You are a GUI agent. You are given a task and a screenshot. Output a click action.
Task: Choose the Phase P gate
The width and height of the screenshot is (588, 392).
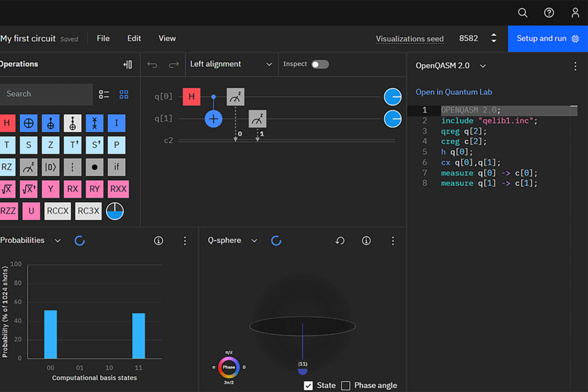point(117,145)
